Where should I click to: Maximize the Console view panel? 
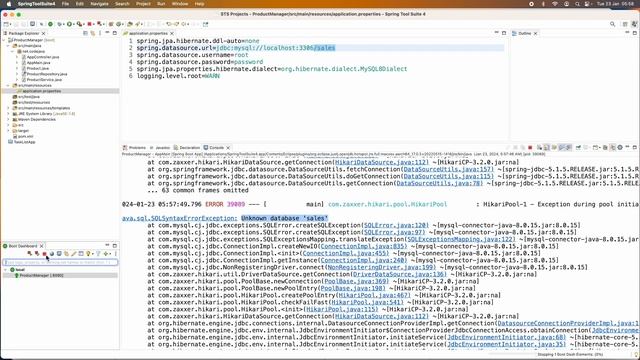635,147
